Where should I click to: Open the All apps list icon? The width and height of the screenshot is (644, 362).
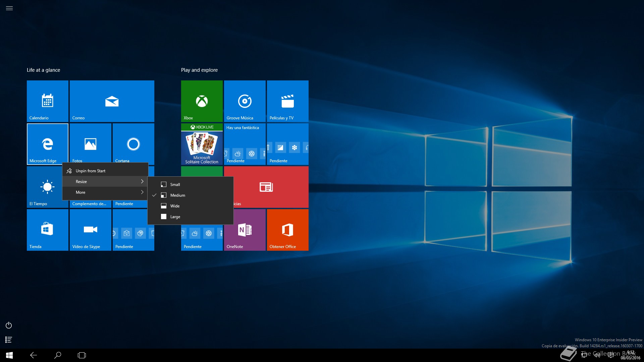click(x=9, y=340)
